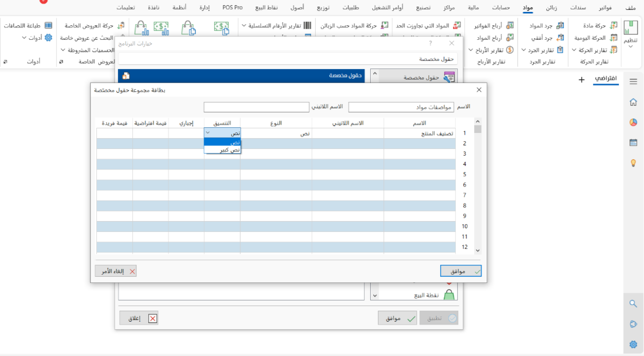Click the جرد المواد inventory icon

(561, 25)
